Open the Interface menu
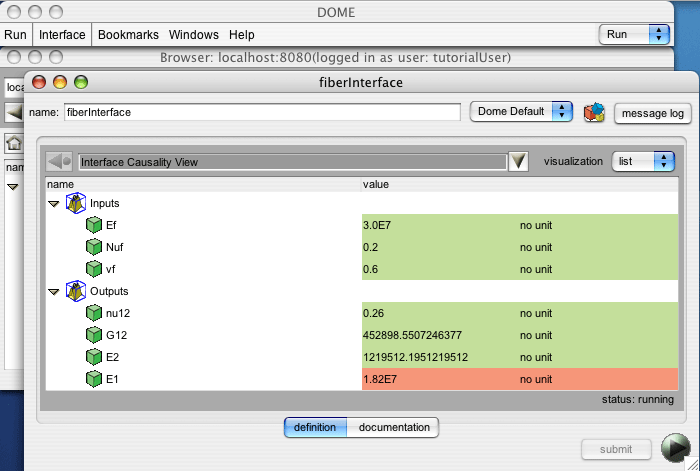This screenshot has width=700, height=471. 62,35
